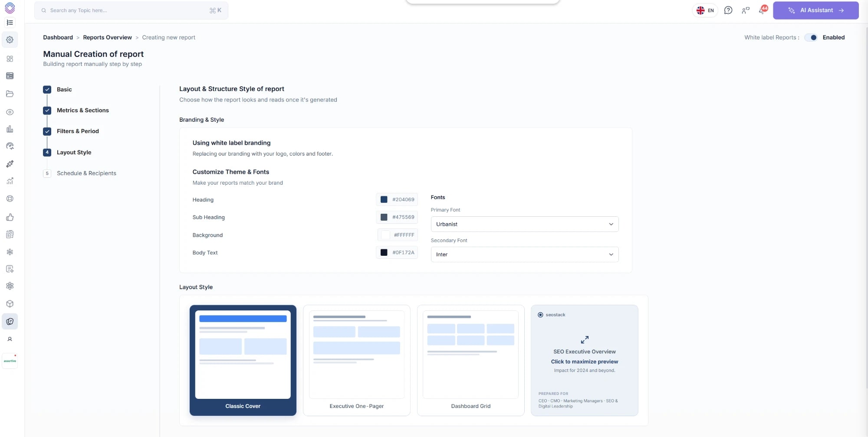Screen dimensions: 868x437
Task: Open the four-squares dashboard icon in sidebar
Action: tap(10, 59)
